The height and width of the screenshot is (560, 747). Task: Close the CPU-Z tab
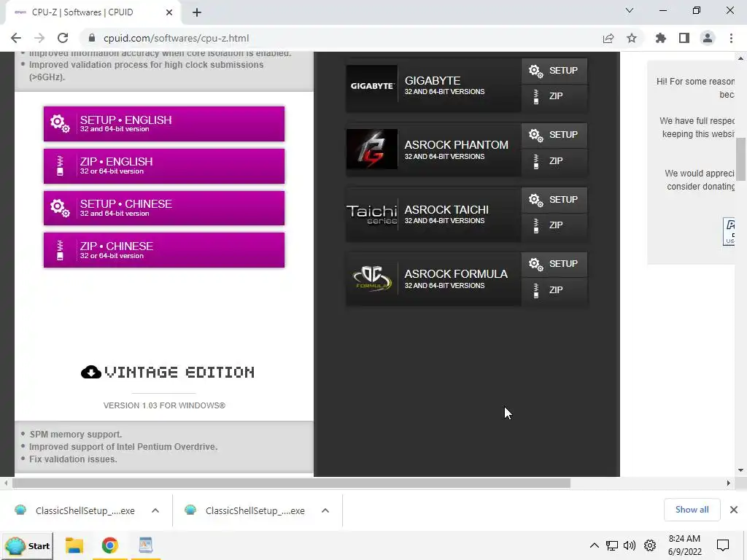[x=169, y=12]
